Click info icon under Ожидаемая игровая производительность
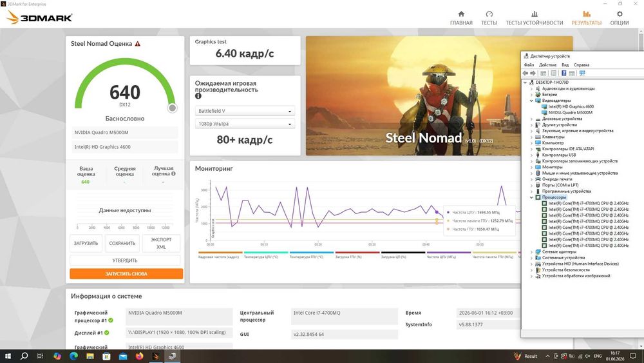The height and width of the screenshot is (363, 644). [x=198, y=96]
